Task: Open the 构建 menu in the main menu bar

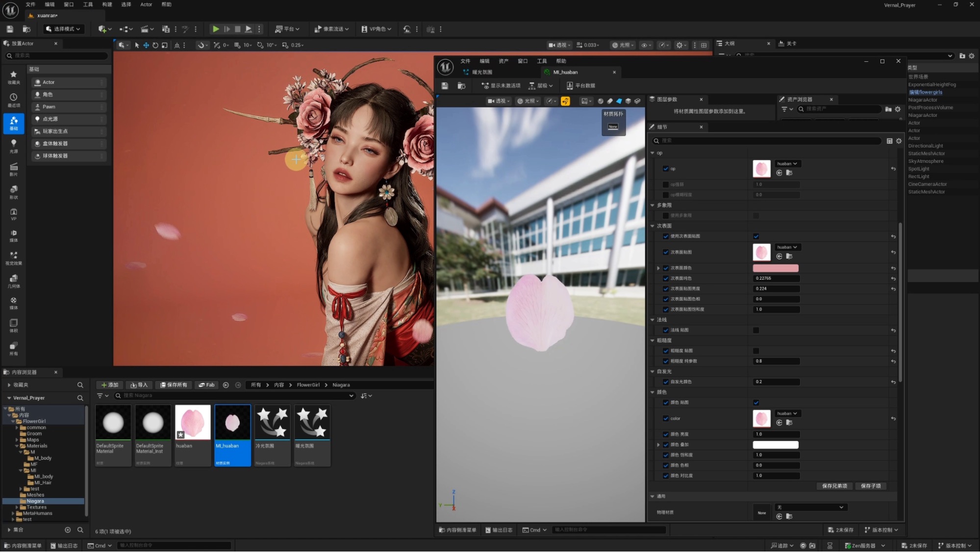Action: point(107,4)
